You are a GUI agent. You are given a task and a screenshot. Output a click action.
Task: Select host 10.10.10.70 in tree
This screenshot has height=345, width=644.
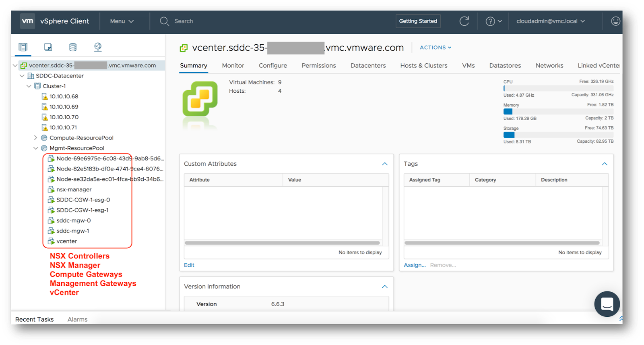pyautogui.click(x=60, y=117)
